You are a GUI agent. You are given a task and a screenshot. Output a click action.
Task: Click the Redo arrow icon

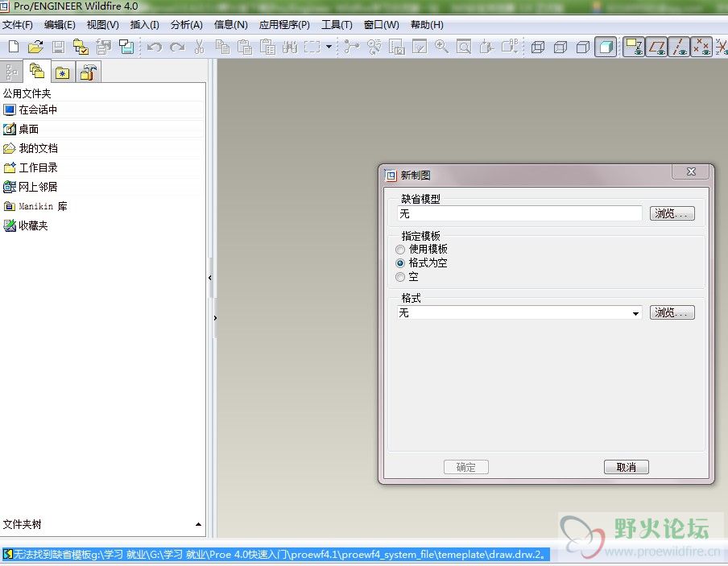[x=177, y=47]
